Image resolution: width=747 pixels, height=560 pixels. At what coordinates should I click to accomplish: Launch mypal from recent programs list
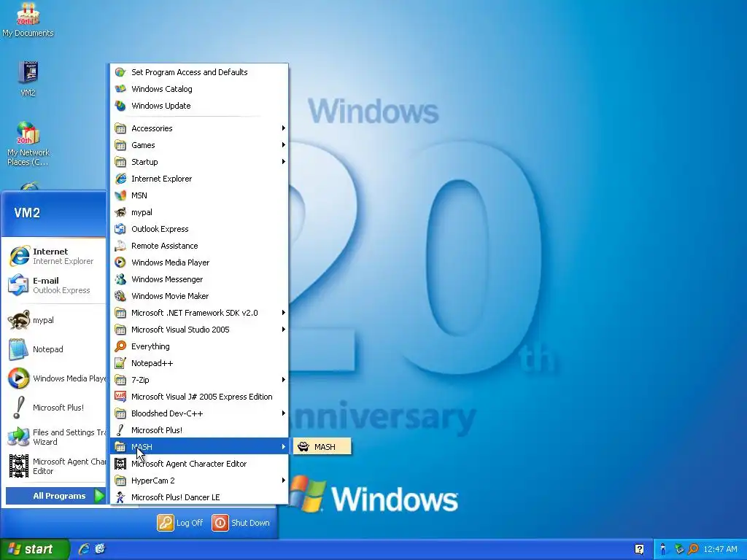[55, 320]
